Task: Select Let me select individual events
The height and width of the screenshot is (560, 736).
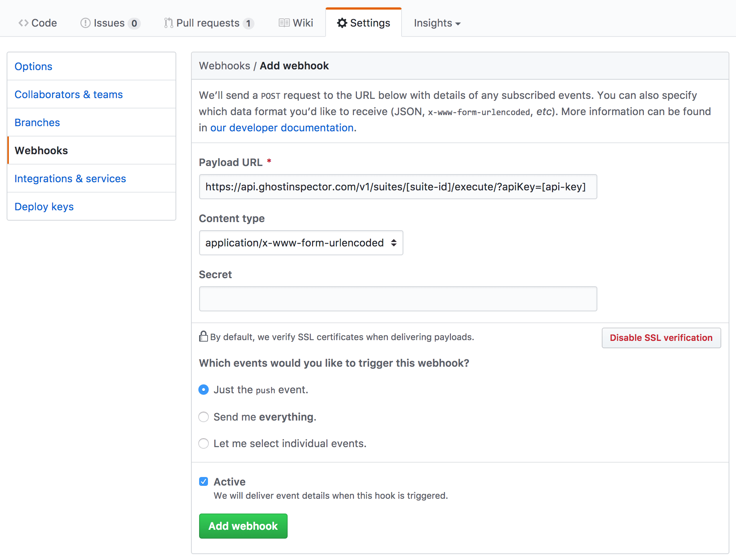Action: click(x=204, y=443)
